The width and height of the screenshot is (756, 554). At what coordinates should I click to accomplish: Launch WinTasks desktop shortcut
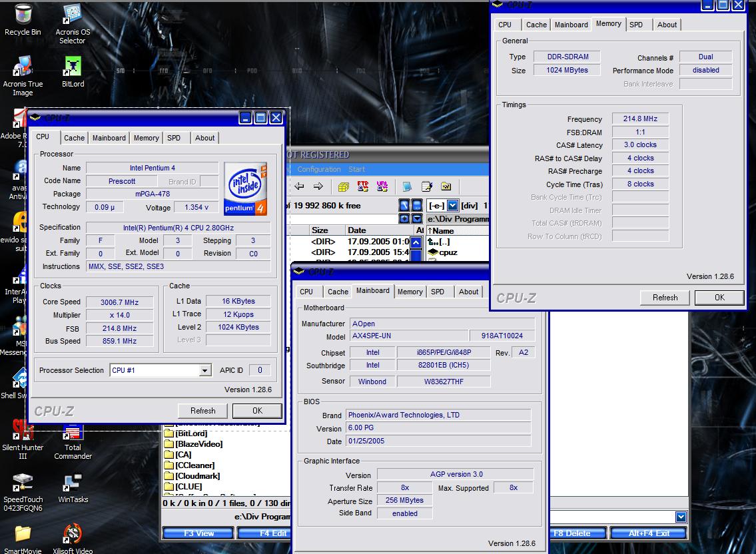tap(73, 488)
